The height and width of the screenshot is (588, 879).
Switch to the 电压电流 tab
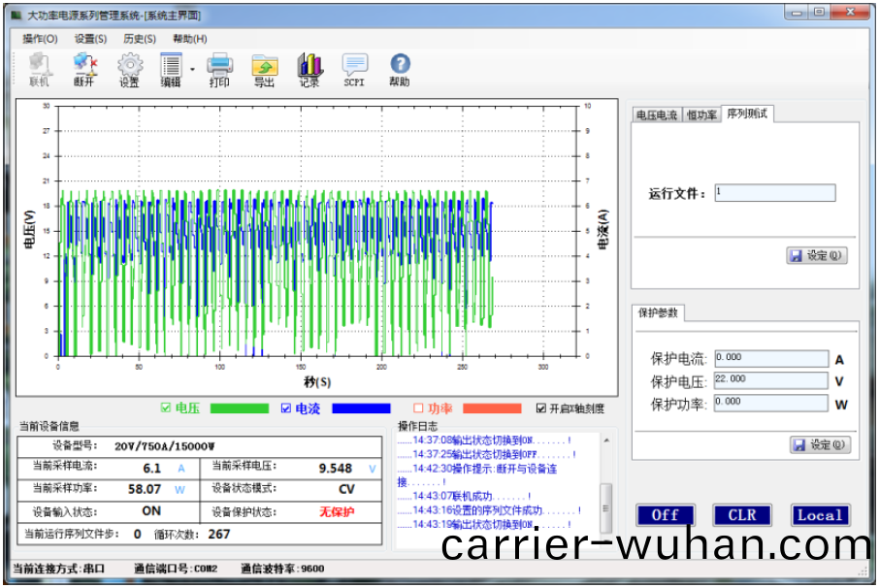[x=657, y=115]
